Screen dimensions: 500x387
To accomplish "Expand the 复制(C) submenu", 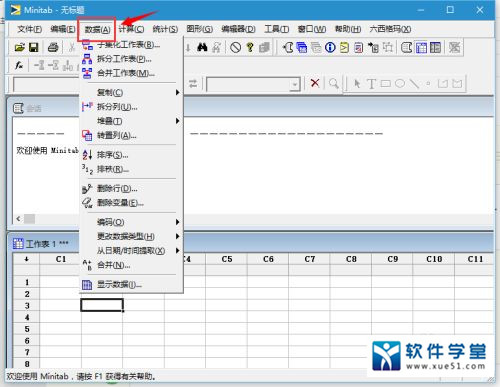I will tap(131, 92).
